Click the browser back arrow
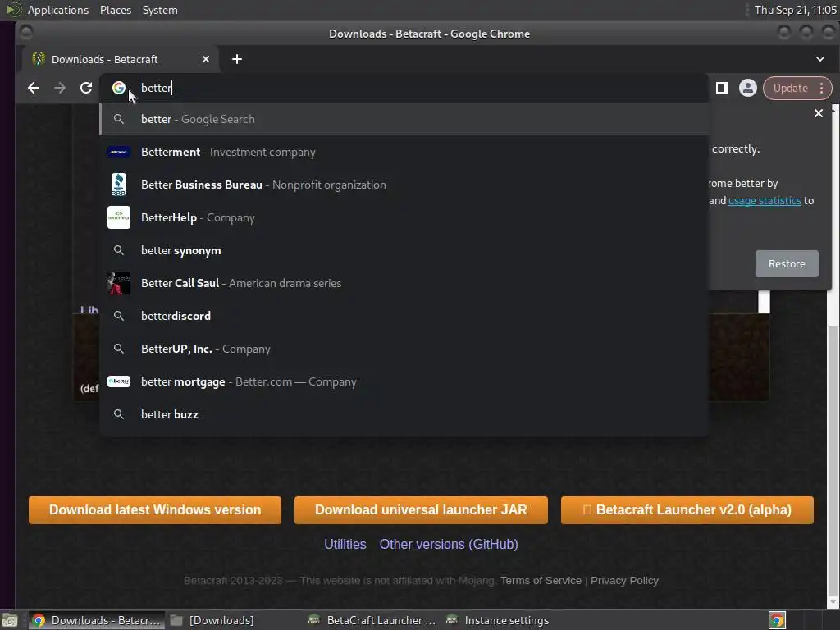 [33, 88]
